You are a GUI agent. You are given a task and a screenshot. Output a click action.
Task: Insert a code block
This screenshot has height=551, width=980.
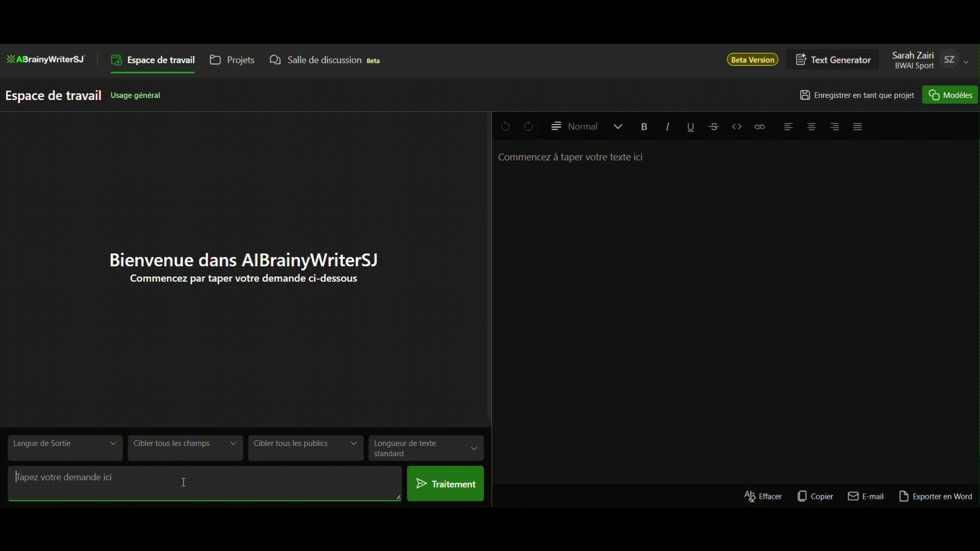[737, 127]
